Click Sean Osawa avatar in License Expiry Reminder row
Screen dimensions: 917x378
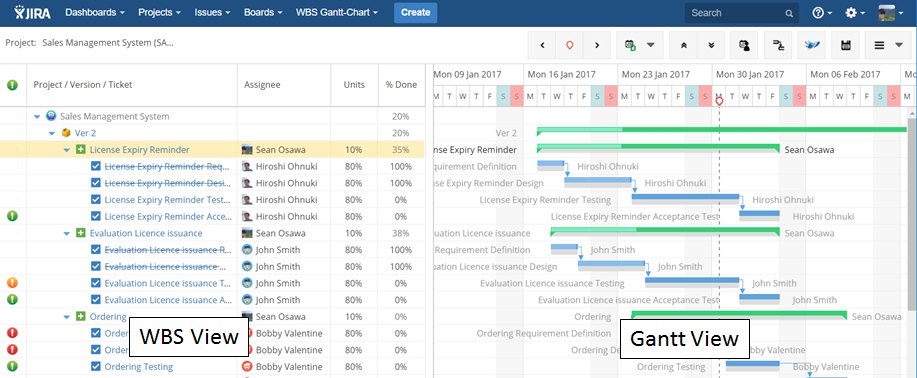pyautogui.click(x=247, y=150)
